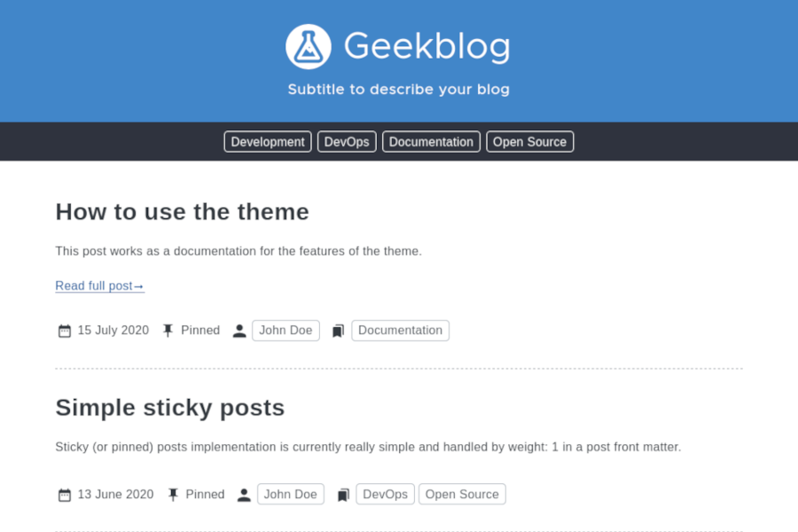Click the pin icon in the sticky posts entry
This screenshot has width=798, height=532.
pyautogui.click(x=173, y=495)
